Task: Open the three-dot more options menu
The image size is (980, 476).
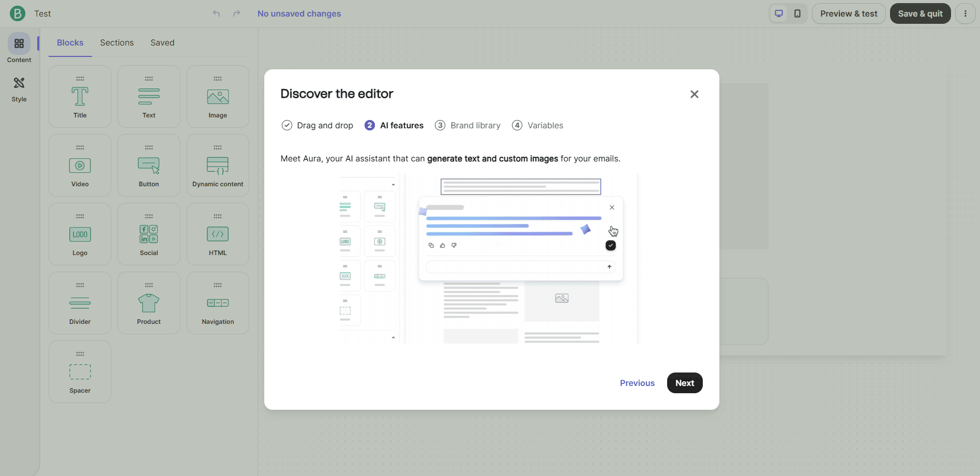Action: pos(966,13)
